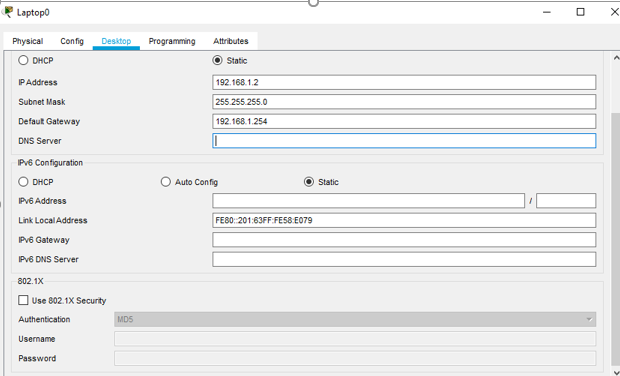
Task: Click the Default Gateway field
Action: coord(404,121)
